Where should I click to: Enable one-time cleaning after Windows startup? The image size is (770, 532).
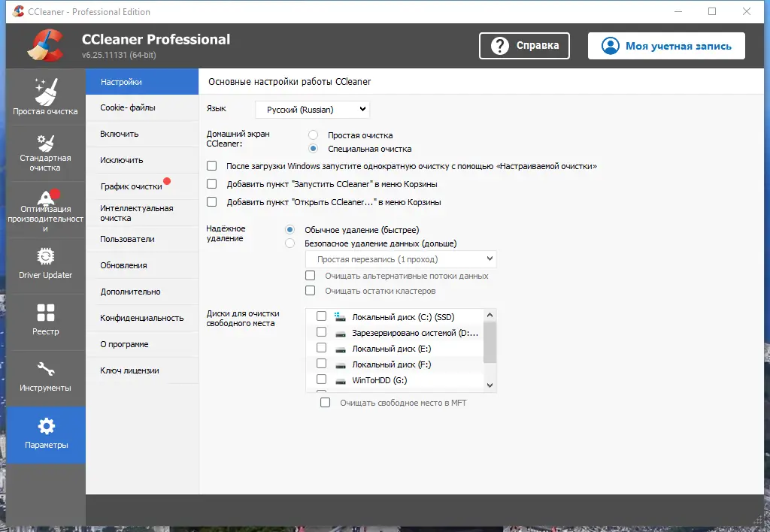tap(211, 166)
